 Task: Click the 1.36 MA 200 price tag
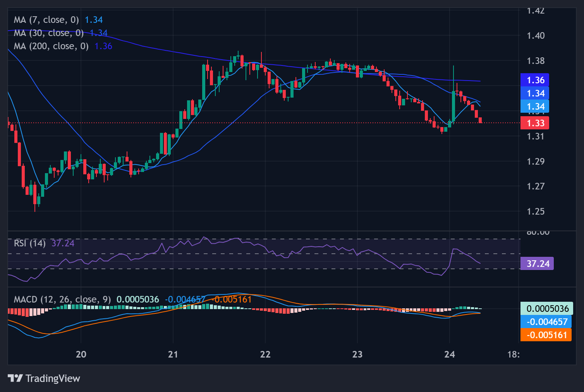pyautogui.click(x=535, y=80)
